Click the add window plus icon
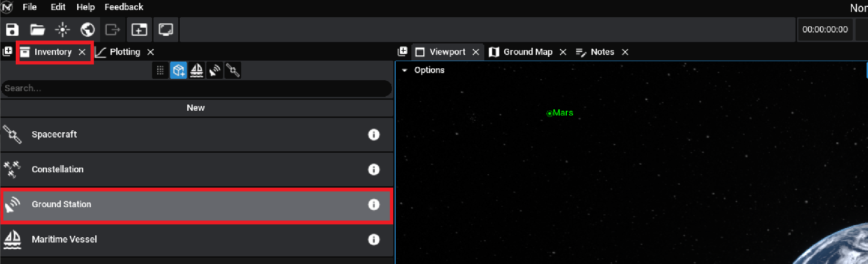Image resolution: width=868 pixels, height=264 pixels. (139, 30)
